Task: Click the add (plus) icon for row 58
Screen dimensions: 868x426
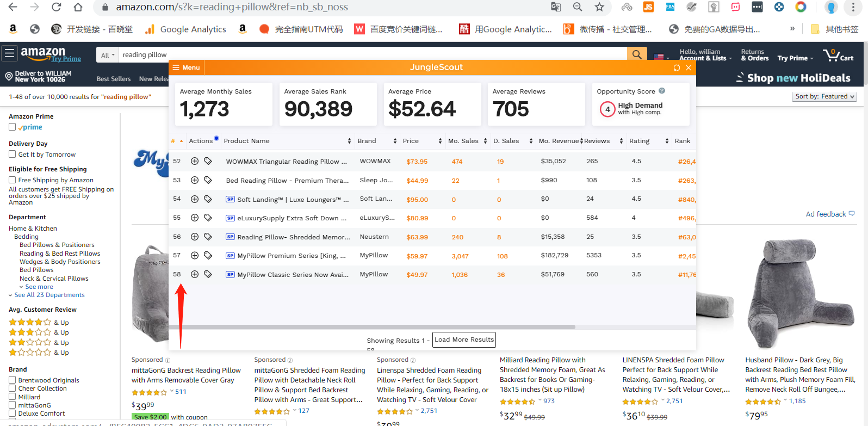Action: click(194, 274)
